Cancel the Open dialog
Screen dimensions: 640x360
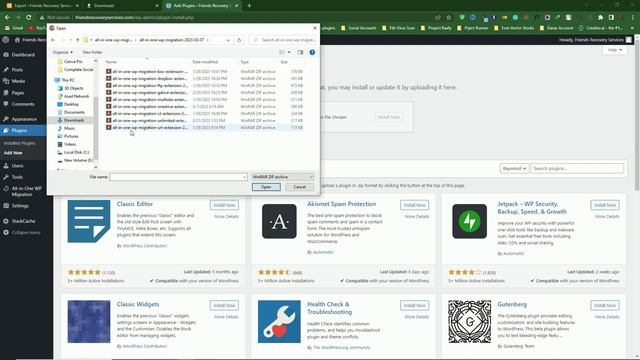[x=300, y=187]
